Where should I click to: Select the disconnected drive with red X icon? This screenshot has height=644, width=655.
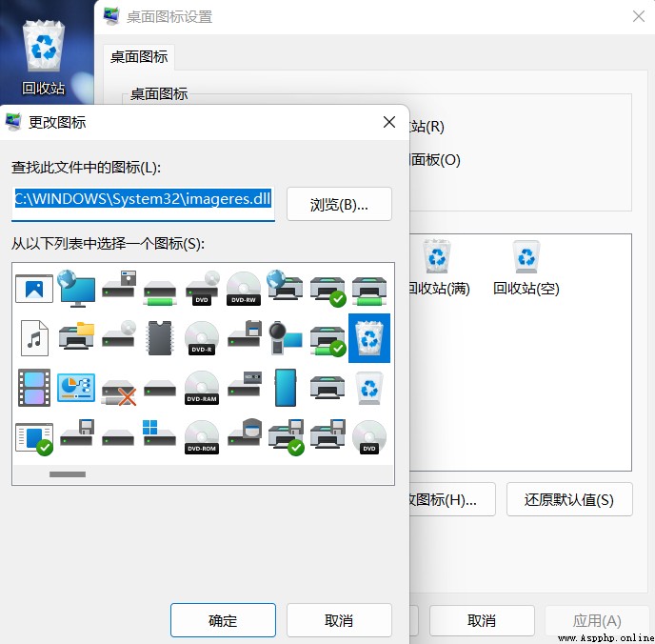pos(119,392)
